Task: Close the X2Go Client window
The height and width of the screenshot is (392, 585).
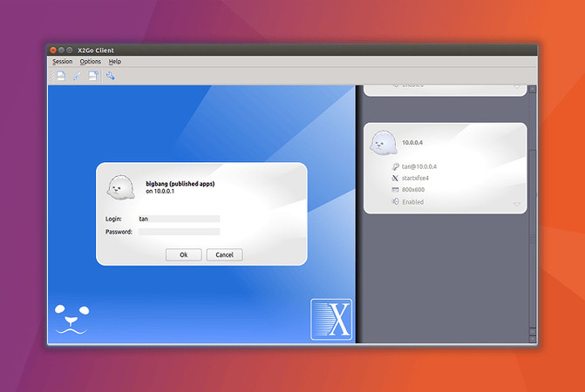Action: (53, 50)
